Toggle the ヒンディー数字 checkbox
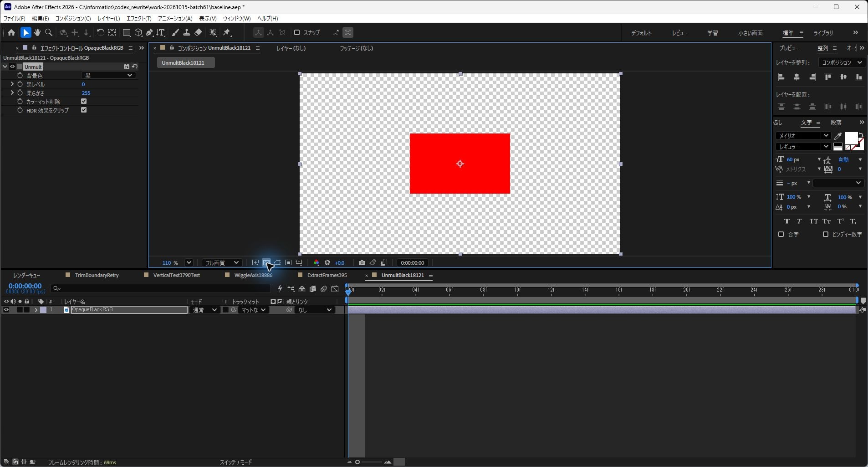 (826, 234)
